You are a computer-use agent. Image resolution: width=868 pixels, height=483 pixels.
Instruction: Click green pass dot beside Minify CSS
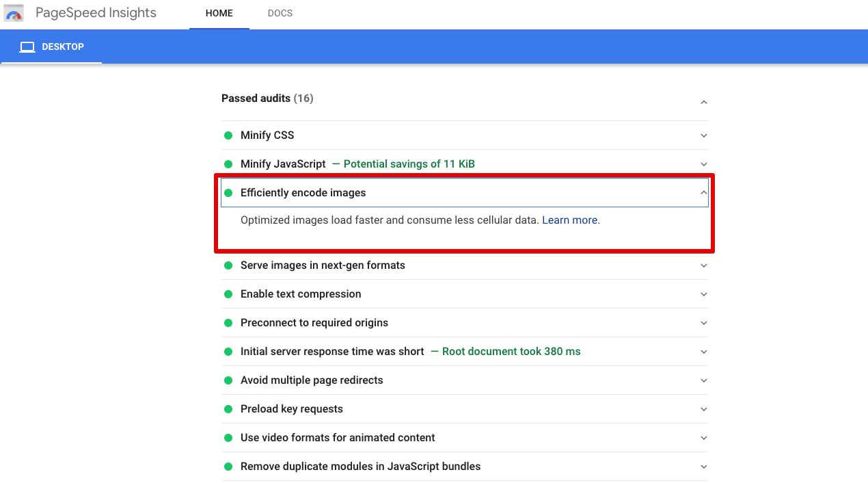pos(228,135)
